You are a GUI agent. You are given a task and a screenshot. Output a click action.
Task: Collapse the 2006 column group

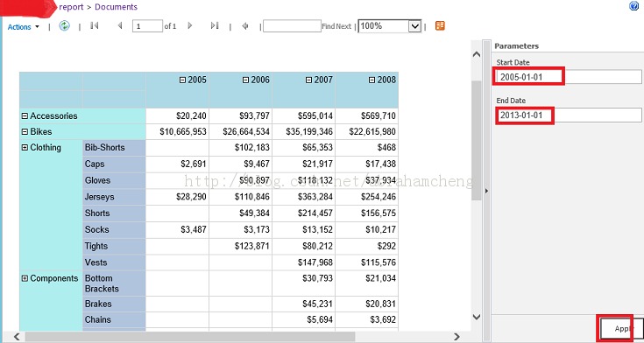pyautogui.click(x=246, y=80)
